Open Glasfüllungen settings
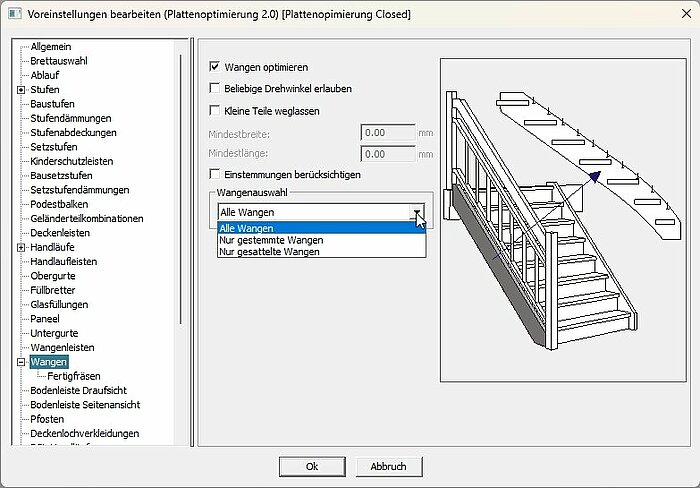700x488 pixels. tap(59, 304)
